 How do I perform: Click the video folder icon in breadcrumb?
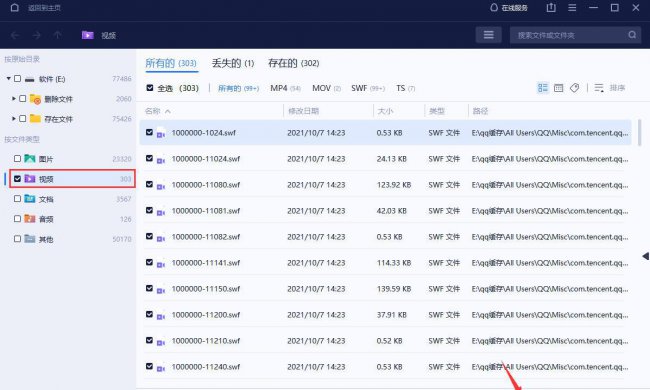[x=87, y=35]
